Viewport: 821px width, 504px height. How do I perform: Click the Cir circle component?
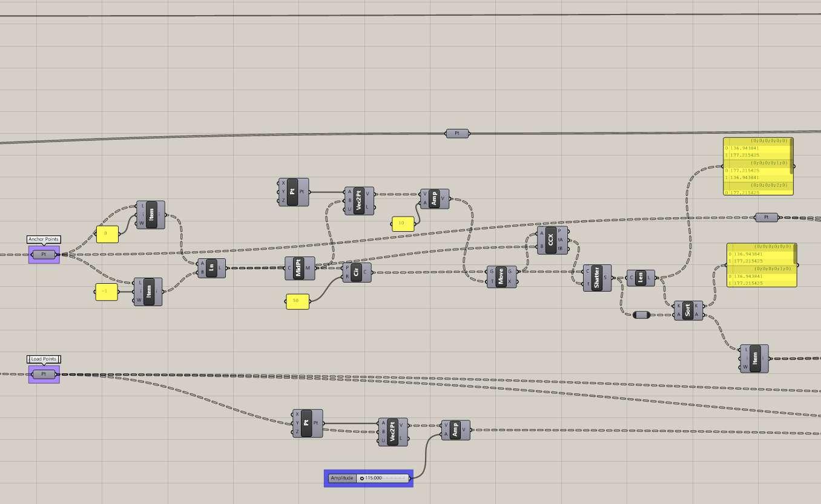tap(357, 272)
